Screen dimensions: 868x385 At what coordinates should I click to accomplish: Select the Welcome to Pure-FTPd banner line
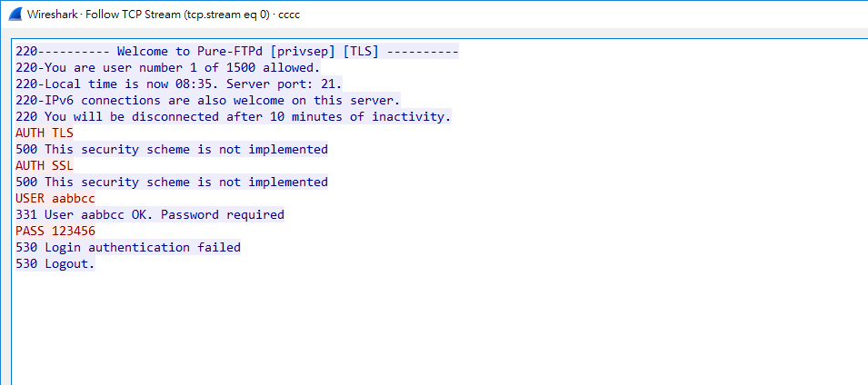click(x=237, y=52)
